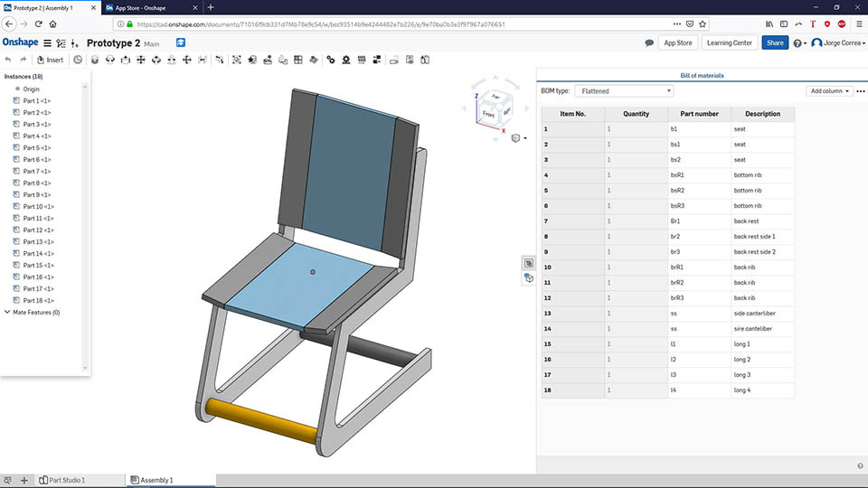
Task: Click the instances list scrollbar
Action: click(x=85, y=227)
